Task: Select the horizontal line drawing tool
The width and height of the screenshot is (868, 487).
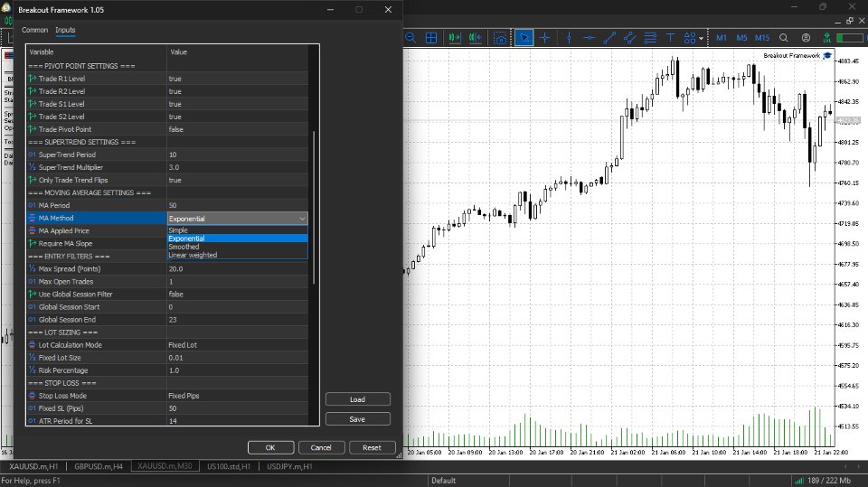Action: click(x=589, y=38)
